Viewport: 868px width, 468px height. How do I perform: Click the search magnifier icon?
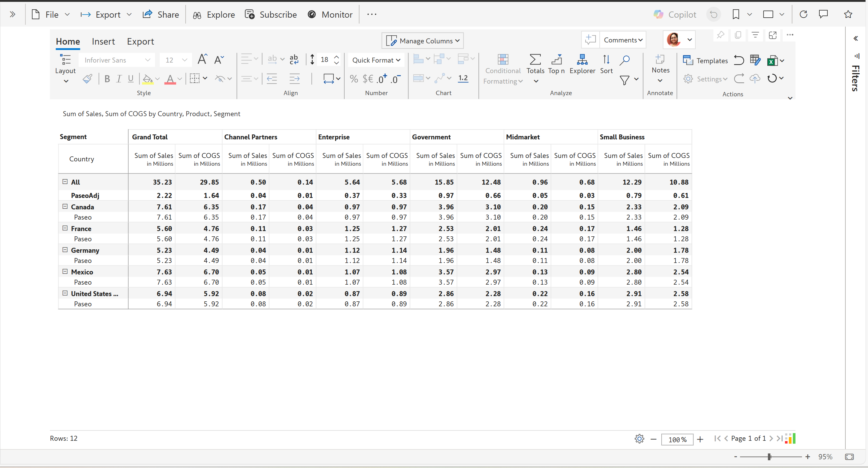(624, 60)
